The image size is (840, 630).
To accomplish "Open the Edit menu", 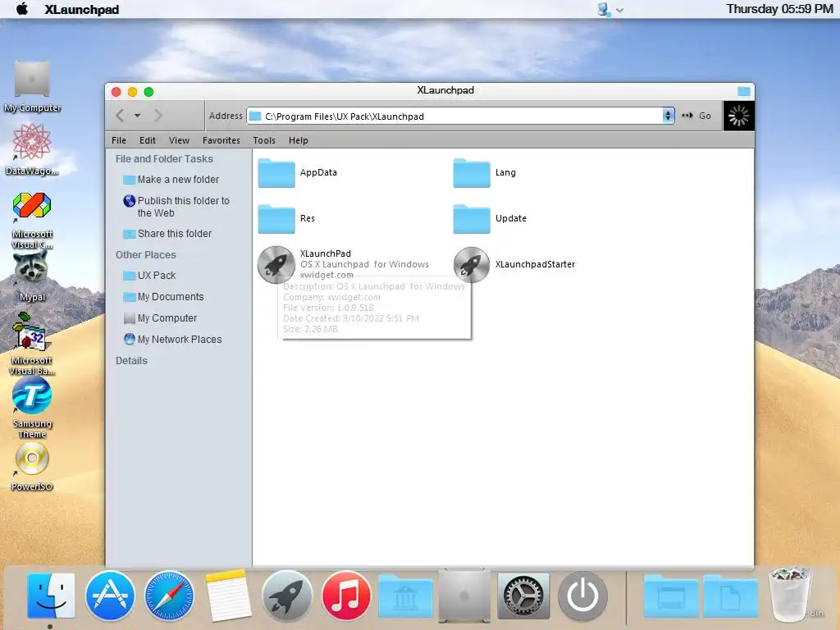I will (148, 140).
